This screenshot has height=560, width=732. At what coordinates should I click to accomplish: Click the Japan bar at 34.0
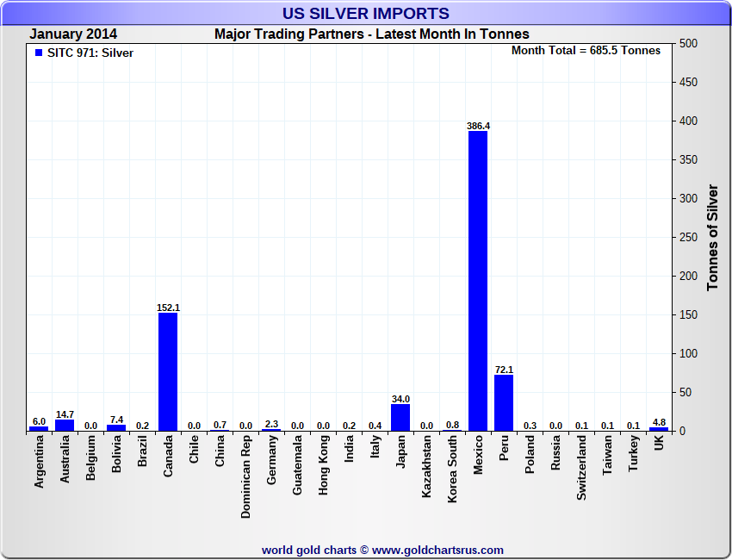coord(400,418)
